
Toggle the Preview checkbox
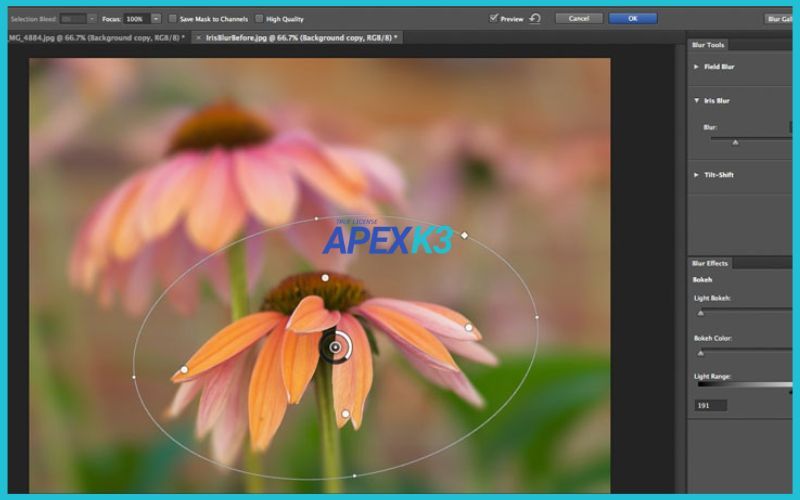493,18
